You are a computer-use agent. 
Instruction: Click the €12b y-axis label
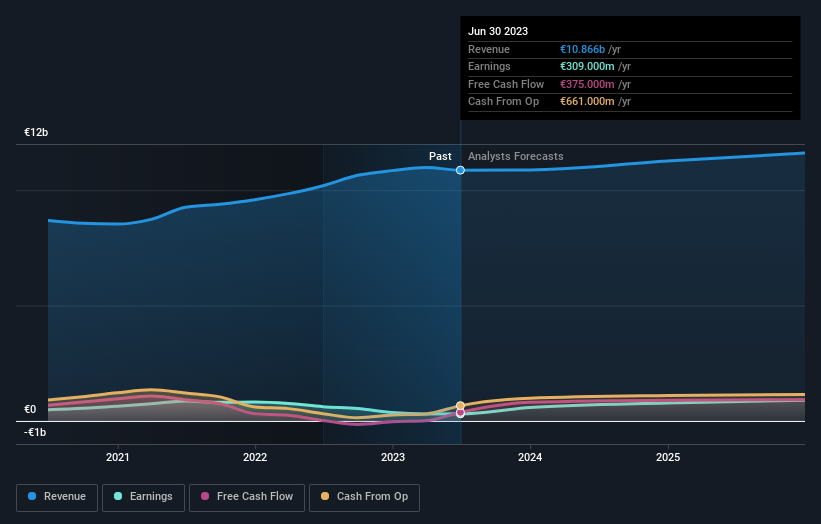click(x=36, y=132)
